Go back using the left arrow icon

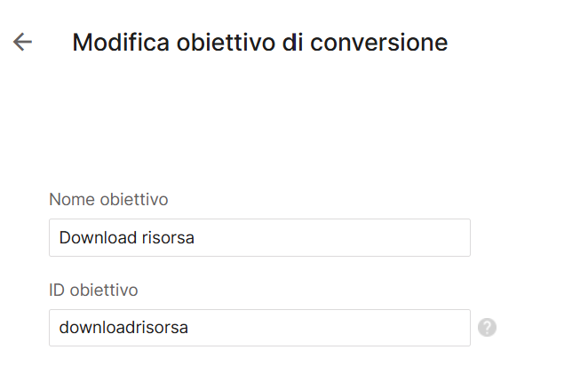[22, 42]
